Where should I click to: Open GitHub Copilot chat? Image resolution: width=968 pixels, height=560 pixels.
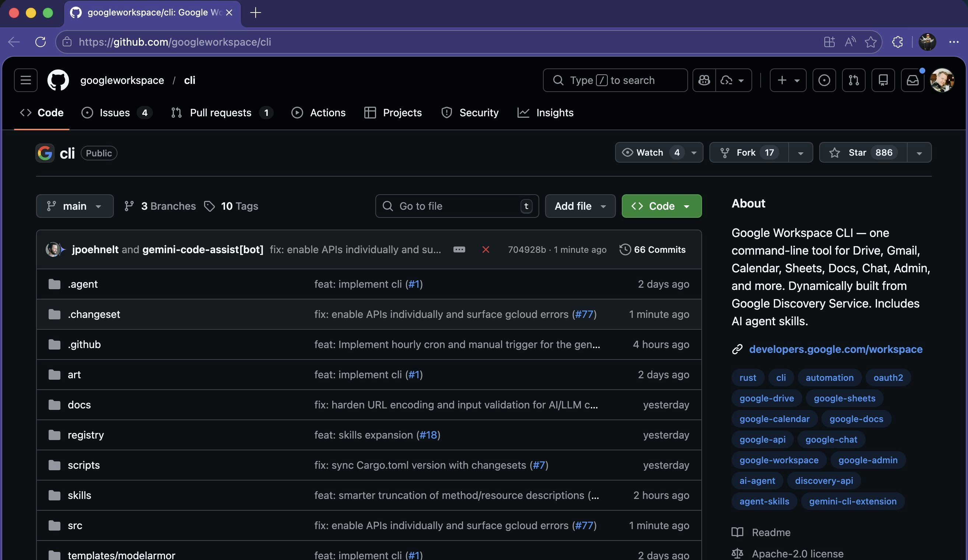tap(704, 80)
